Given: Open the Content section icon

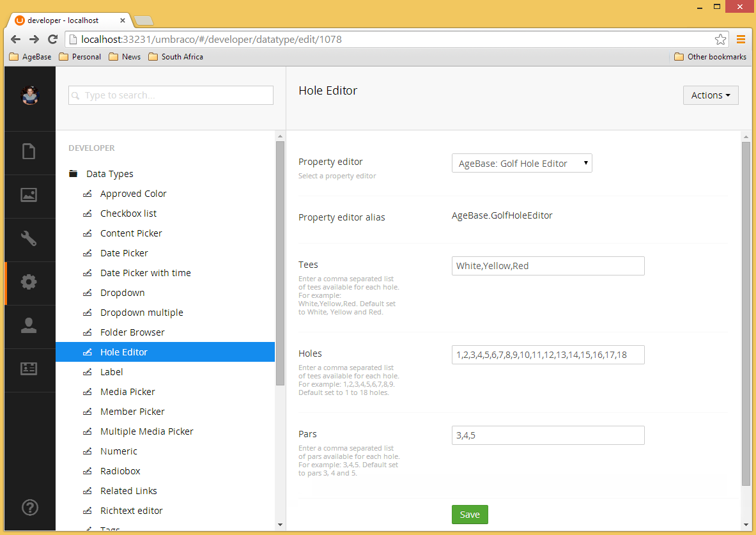Looking at the screenshot, I should tap(29, 151).
